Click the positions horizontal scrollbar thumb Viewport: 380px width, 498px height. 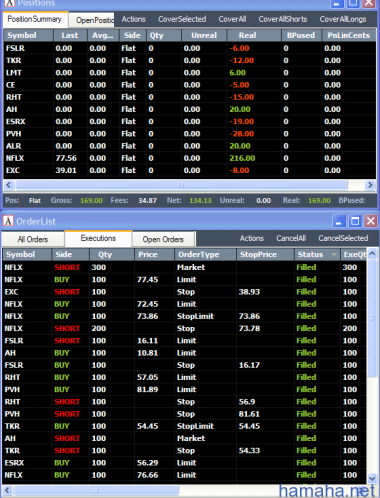point(181,185)
